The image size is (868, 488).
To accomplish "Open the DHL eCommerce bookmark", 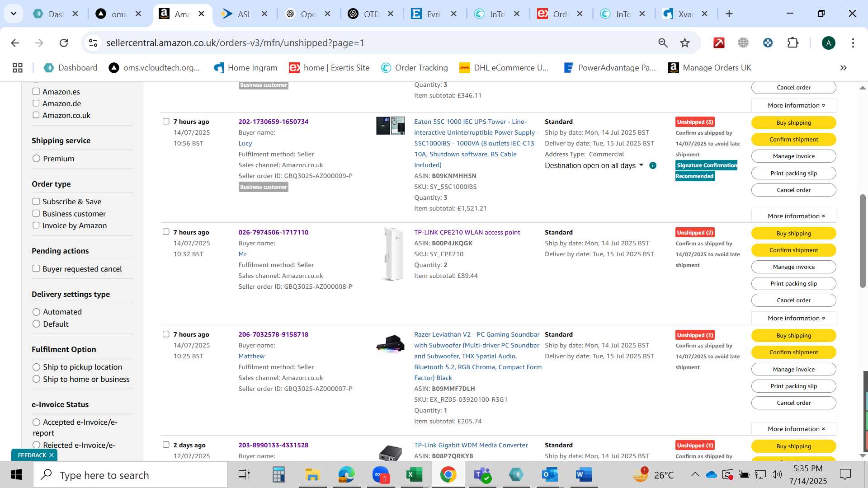I will click(x=504, y=68).
